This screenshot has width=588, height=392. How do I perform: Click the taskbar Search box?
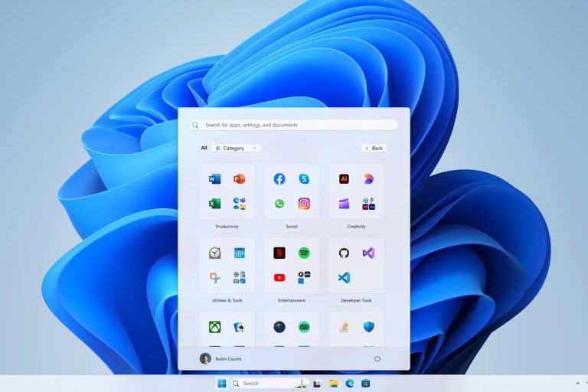click(x=269, y=384)
